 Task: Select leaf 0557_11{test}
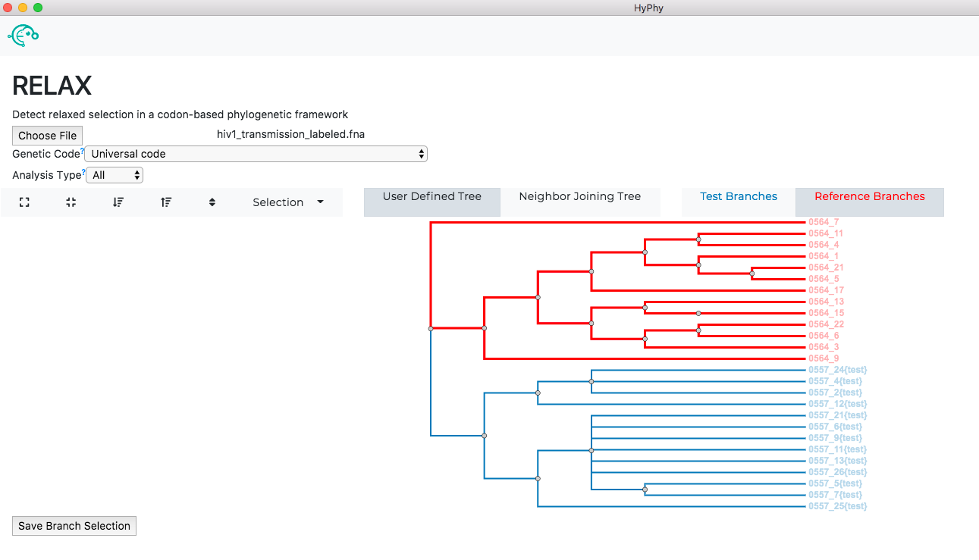click(837, 449)
